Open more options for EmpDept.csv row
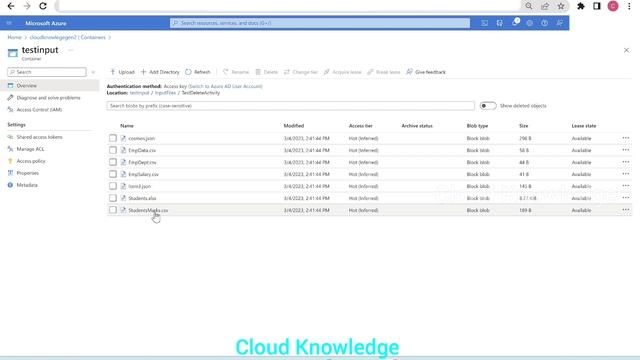 (x=626, y=162)
